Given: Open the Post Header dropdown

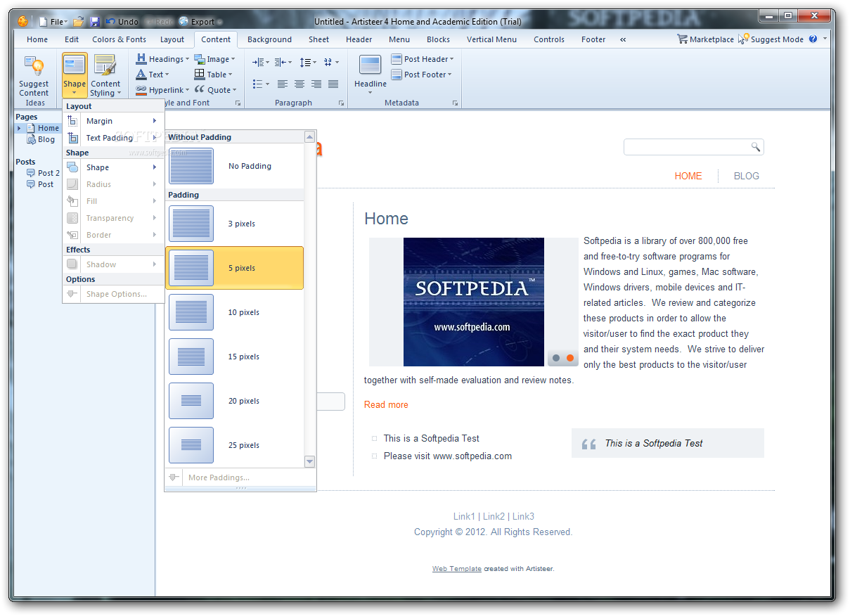Looking at the screenshot, I should (x=423, y=59).
